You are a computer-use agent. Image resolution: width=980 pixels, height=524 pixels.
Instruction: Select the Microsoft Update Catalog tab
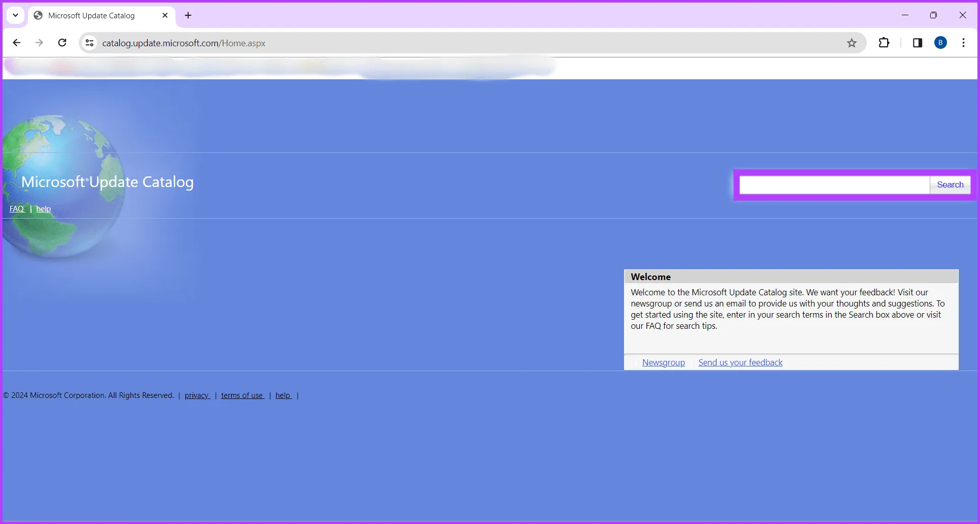102,15
